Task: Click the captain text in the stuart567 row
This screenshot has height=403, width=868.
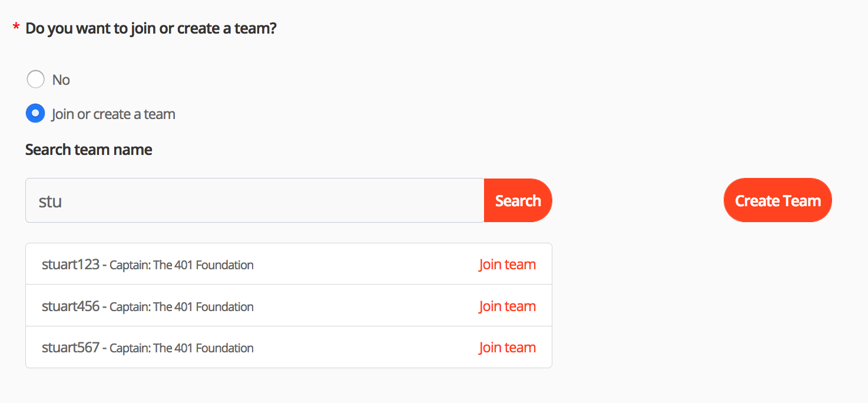Action: [181, 348]
